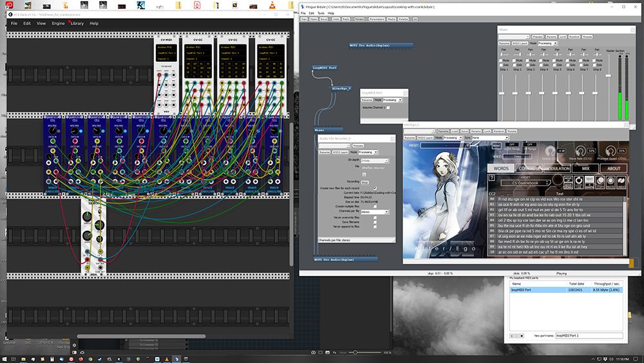Click the Wave Rate knob in AlterEgo
Screen dimensions: 644x363
tap(580, 152)
